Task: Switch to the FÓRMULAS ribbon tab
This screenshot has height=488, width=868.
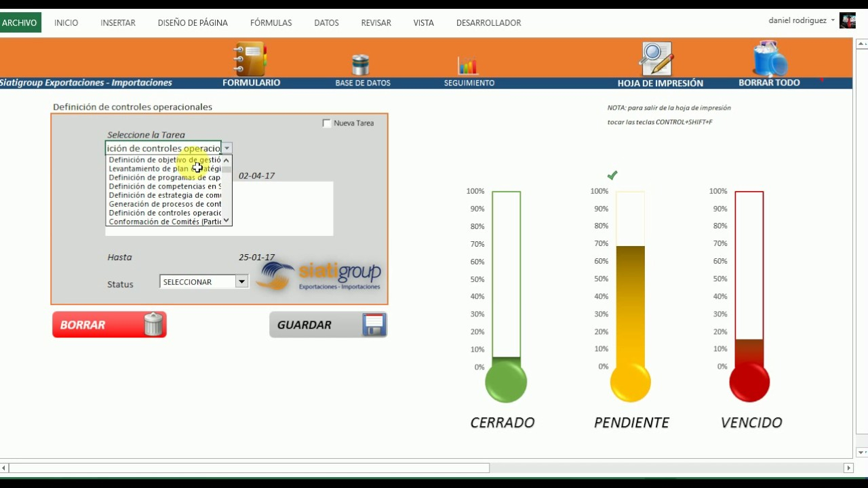Action: click(x=271, y=22)
